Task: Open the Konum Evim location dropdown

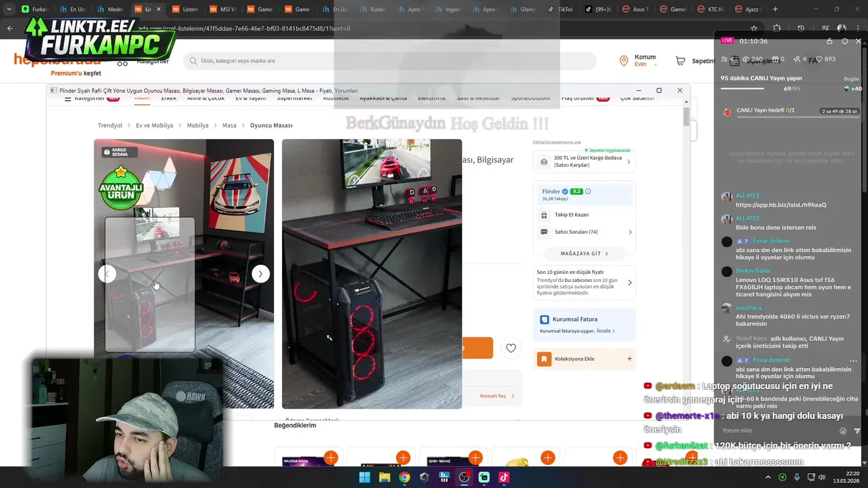Action: click(638, 60)
